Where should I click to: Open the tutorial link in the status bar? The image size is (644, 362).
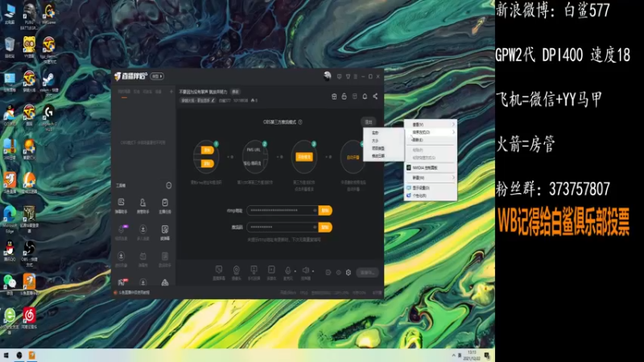coord(134,293)
